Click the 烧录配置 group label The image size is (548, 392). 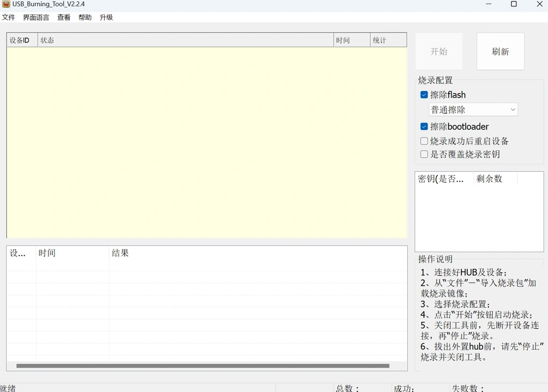point(435,80)
